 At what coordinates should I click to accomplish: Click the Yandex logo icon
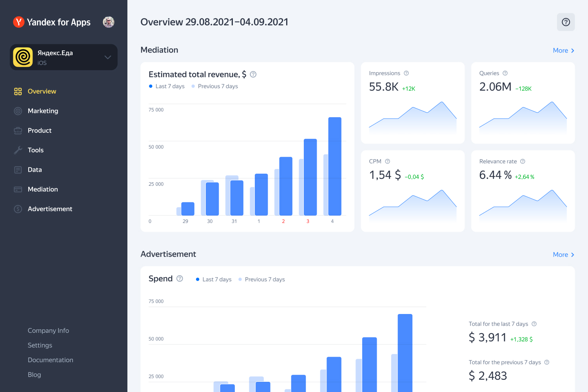18,22
